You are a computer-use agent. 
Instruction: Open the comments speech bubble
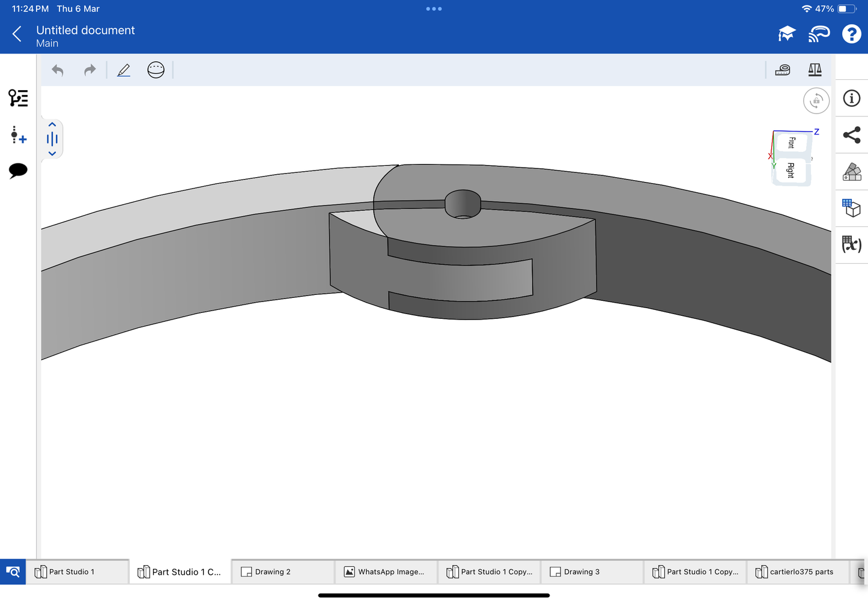point(18,171)
